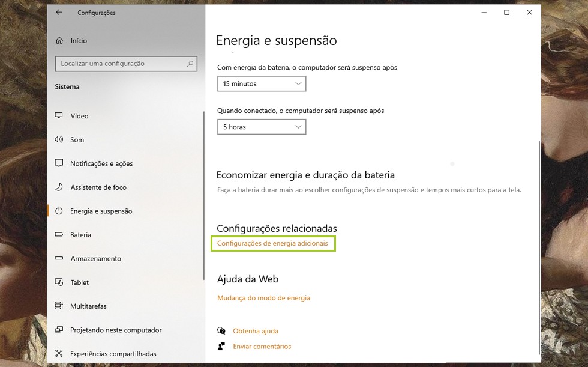Close the Configurações window
Image resolution: width=588 pixels, height=367 pixels.
tap(529, 13)
